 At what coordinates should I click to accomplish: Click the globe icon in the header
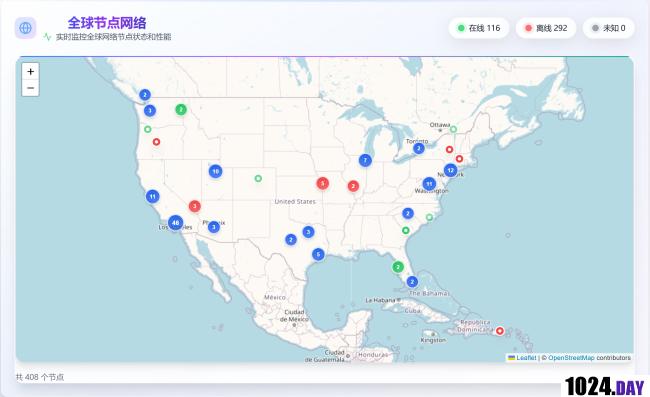(x=25, y=28)
